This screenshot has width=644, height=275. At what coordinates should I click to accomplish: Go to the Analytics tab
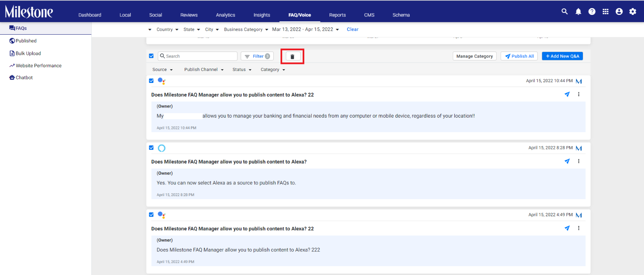(x=225, y=15)
